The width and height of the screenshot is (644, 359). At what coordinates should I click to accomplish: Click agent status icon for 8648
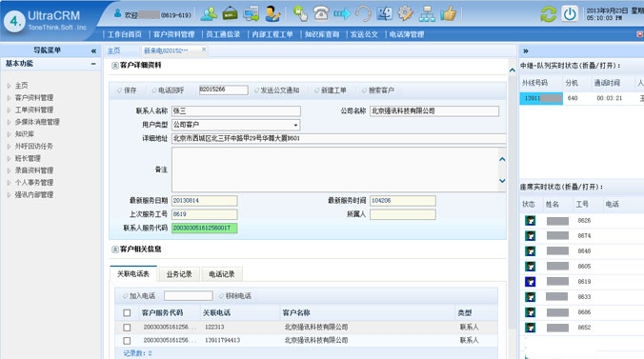pyautogui.click(x=531, y=251)
